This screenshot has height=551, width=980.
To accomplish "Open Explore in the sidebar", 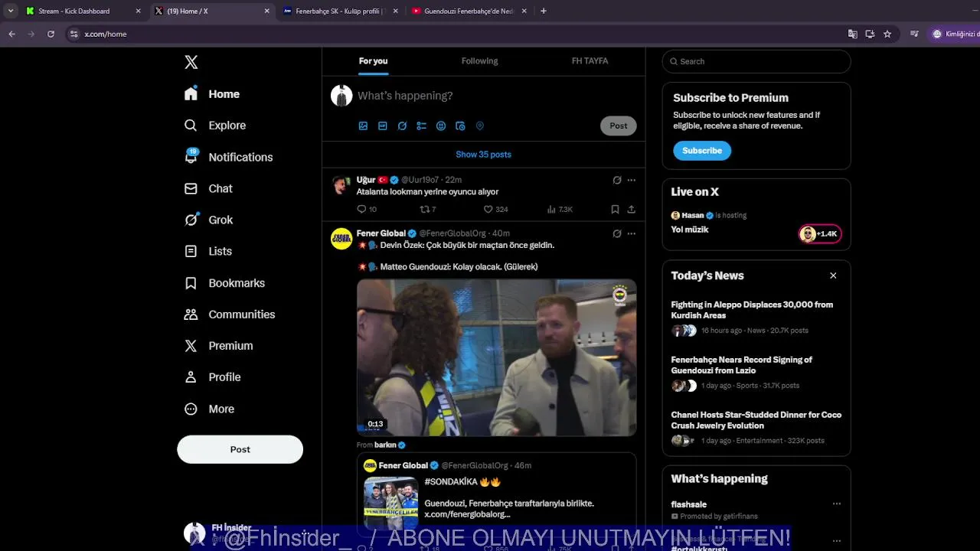I will [215, 126].
